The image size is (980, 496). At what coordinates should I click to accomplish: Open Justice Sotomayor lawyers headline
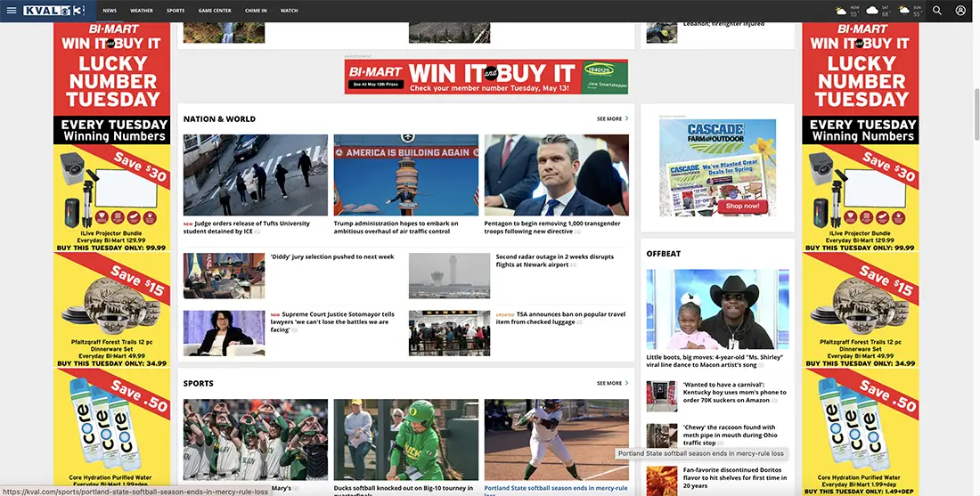pyautogui.click(x=332, y=321)
